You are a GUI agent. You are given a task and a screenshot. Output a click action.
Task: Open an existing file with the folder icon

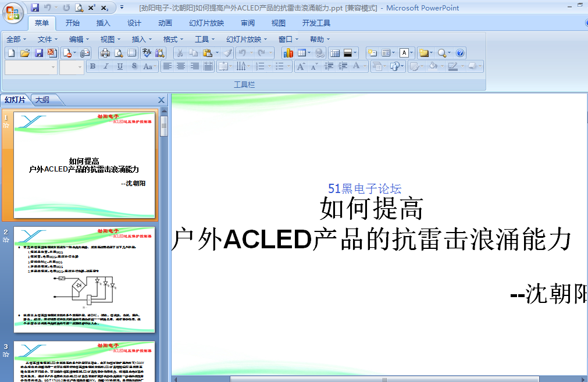25,53
